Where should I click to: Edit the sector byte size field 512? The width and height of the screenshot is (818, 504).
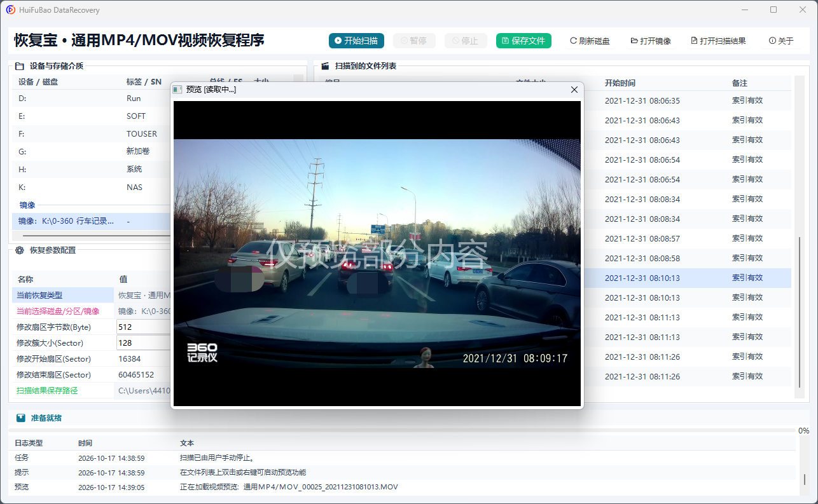[143, 327]
